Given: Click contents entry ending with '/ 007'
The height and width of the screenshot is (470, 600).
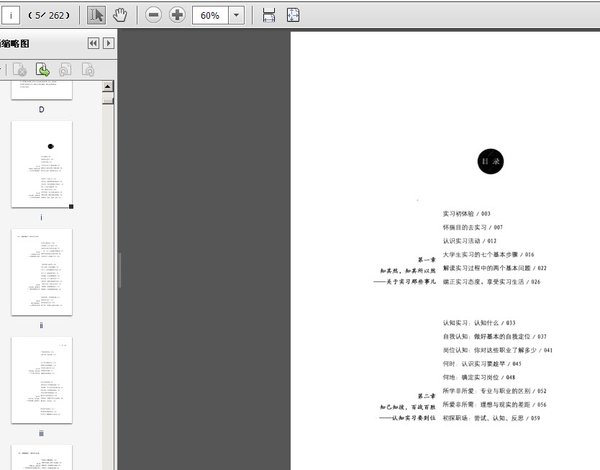Looking at the screenshot, I should coord(473,227).
